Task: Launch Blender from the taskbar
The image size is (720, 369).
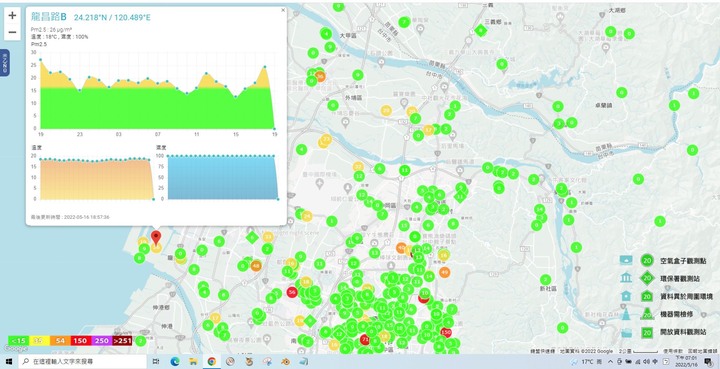Action: [x=286, y=362]
